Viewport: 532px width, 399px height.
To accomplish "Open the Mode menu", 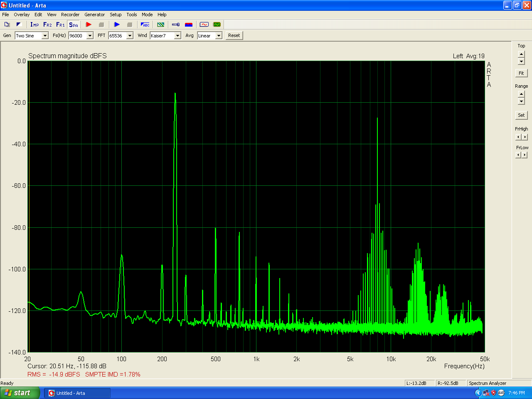I will coord(147,15).
